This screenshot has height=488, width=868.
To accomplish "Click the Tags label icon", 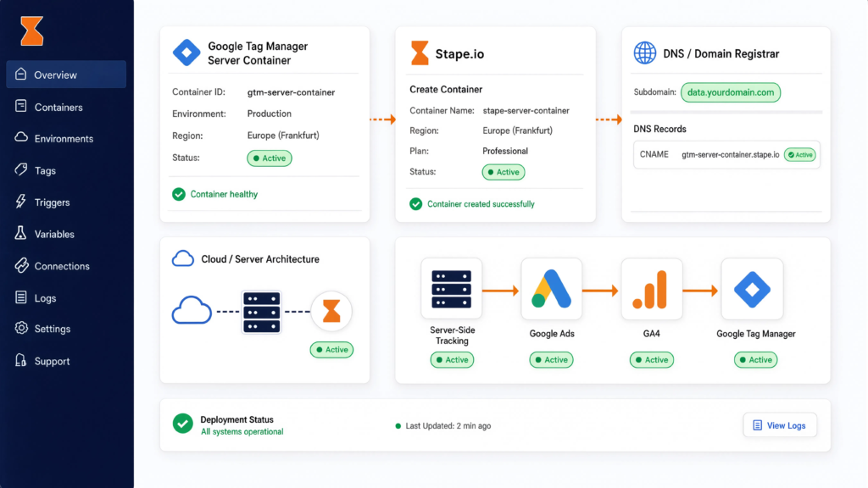I will (21, 169).
